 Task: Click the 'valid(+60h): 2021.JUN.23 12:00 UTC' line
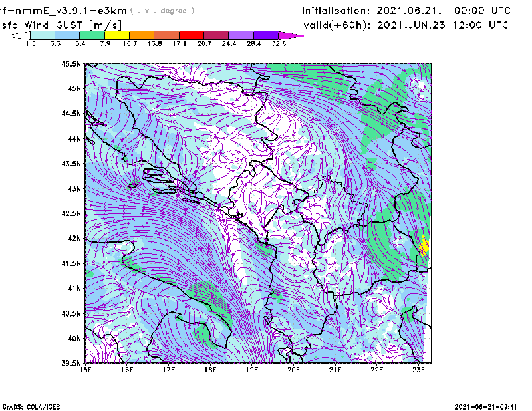[406, 25]
